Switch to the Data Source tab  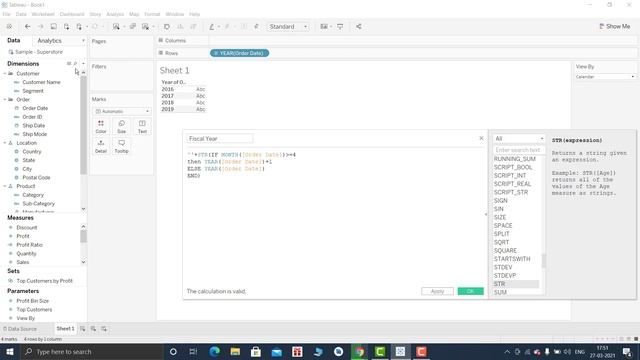tap(20, 329)
